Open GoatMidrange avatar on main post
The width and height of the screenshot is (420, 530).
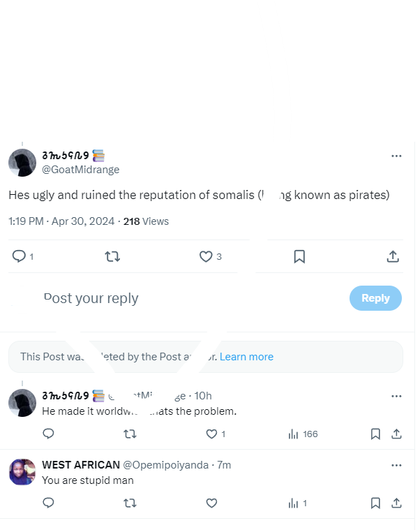(22, 163)
